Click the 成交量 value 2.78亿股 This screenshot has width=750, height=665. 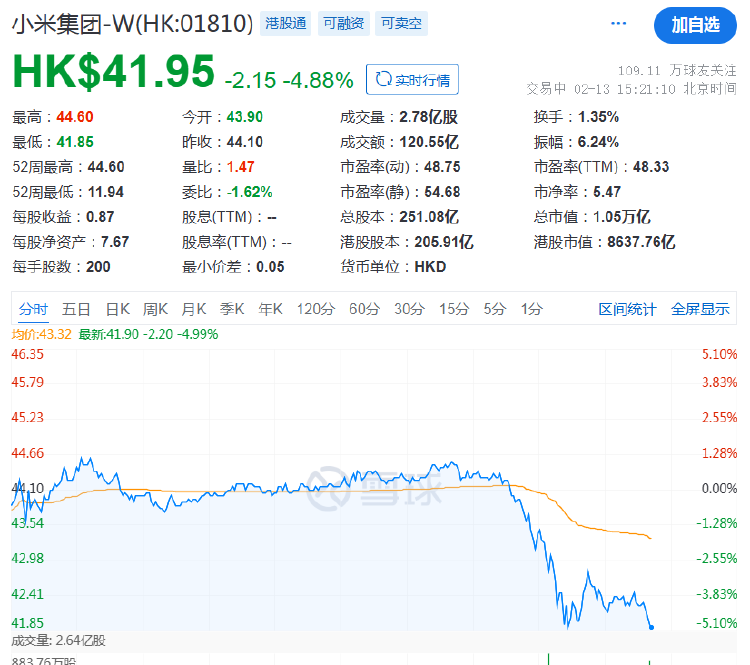[429, 117]
